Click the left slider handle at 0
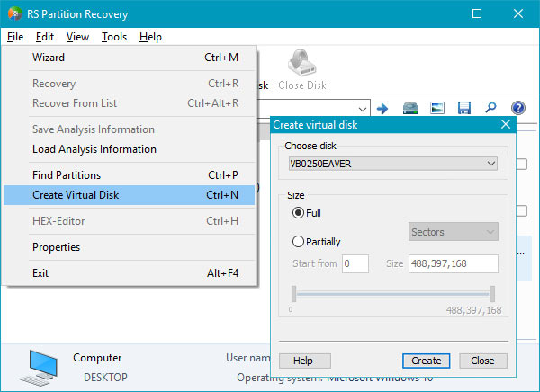540x392 pixels. pyautogui.click(x=293, y=294)
